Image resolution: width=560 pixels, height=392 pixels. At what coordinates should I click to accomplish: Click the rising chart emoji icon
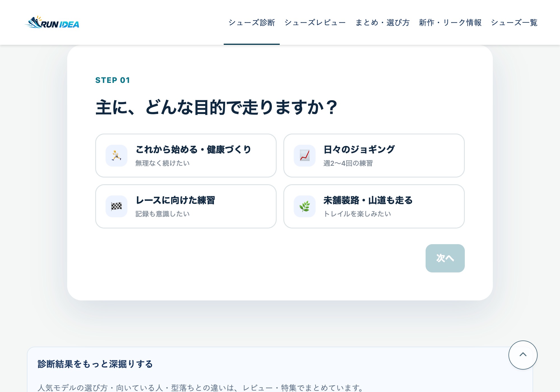[305, 155]
